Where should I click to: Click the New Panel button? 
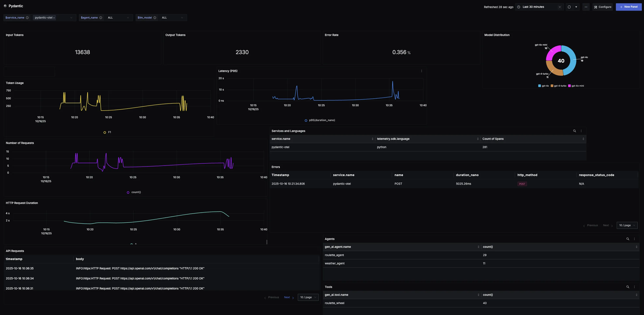(629, 7)
